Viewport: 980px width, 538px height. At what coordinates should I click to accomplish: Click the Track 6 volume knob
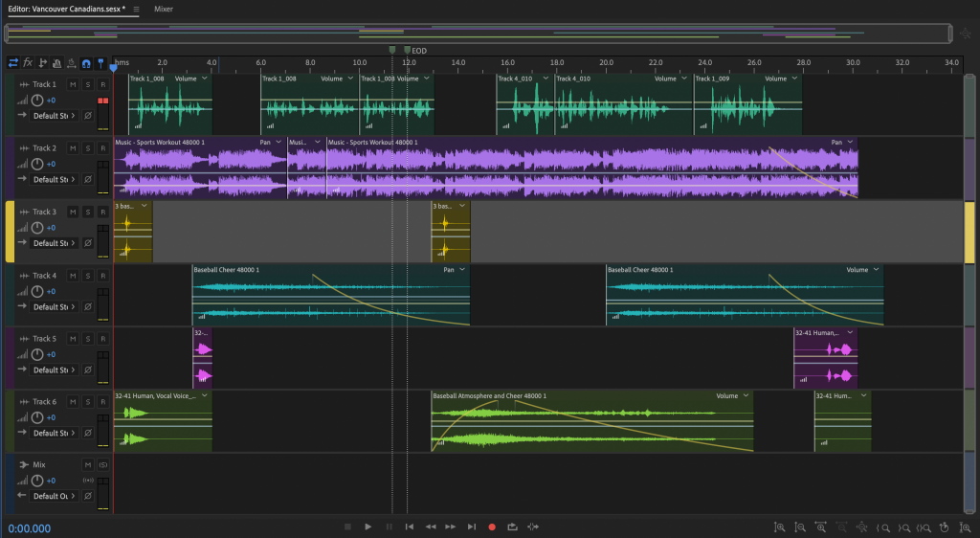coord(36,417)
